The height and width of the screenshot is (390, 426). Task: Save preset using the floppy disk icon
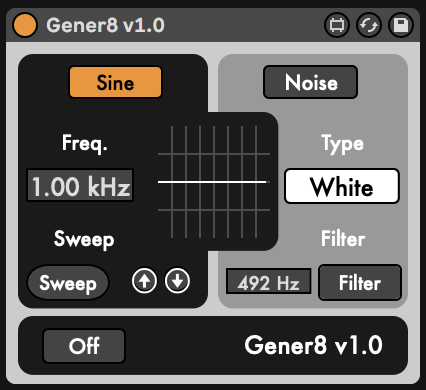[x=401, y=25]
